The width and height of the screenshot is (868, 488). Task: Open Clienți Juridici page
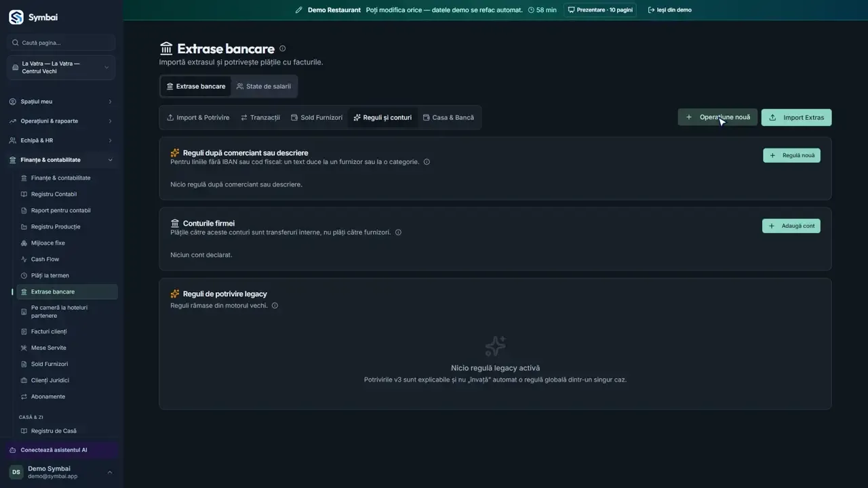coord(67,380)
